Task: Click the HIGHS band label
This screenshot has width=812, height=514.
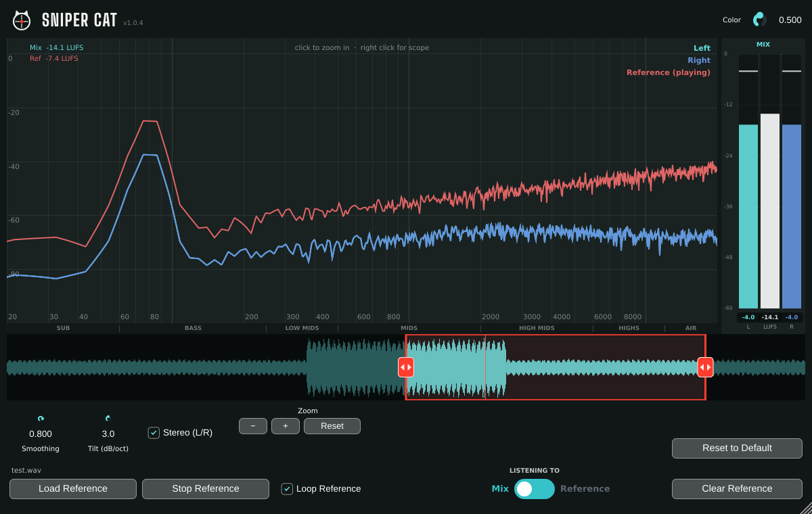Action: [629, 328]
